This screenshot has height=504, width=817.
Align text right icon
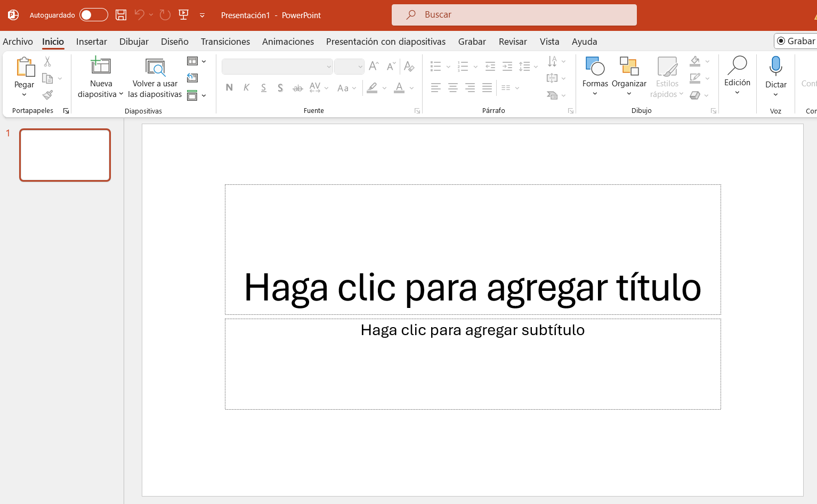[470, 88]
